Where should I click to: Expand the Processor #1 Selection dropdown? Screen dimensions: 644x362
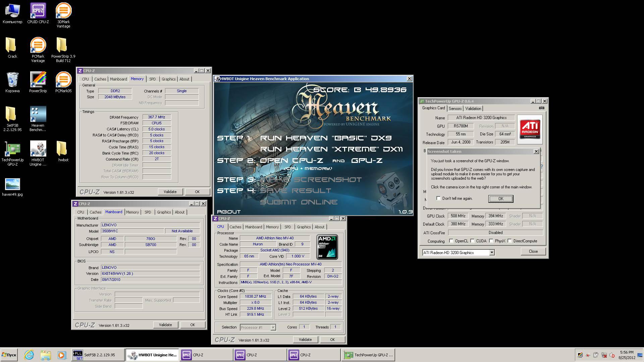tap(258, 327)
